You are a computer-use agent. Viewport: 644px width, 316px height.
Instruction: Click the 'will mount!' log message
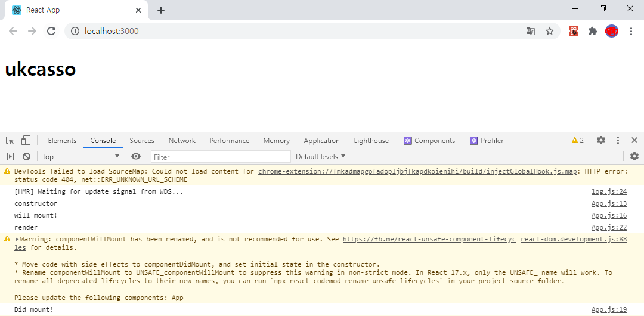36,215
